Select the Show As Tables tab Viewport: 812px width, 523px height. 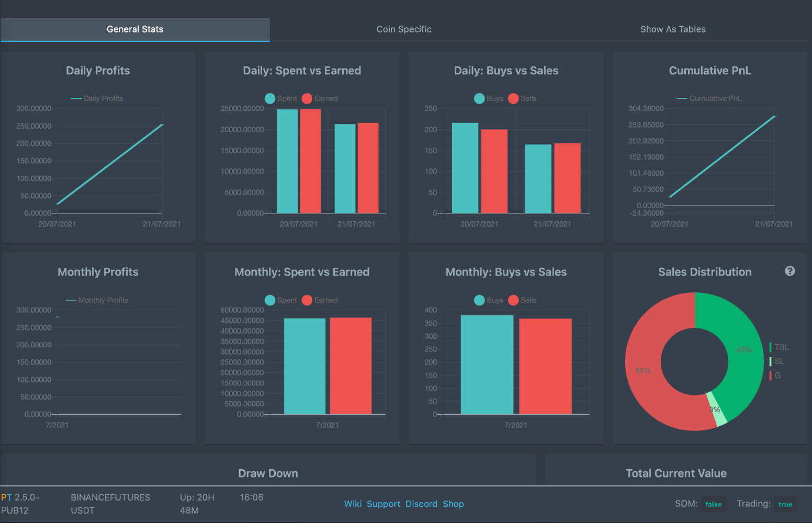673,29
